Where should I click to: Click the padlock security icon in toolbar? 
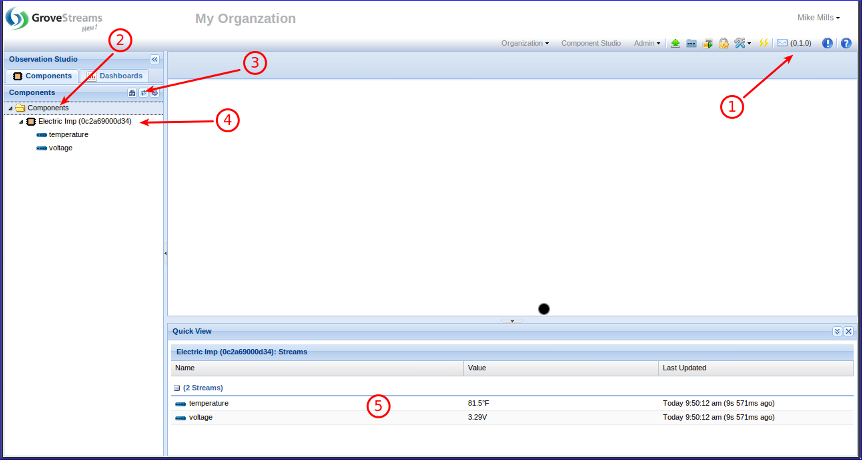pos(723,43)
